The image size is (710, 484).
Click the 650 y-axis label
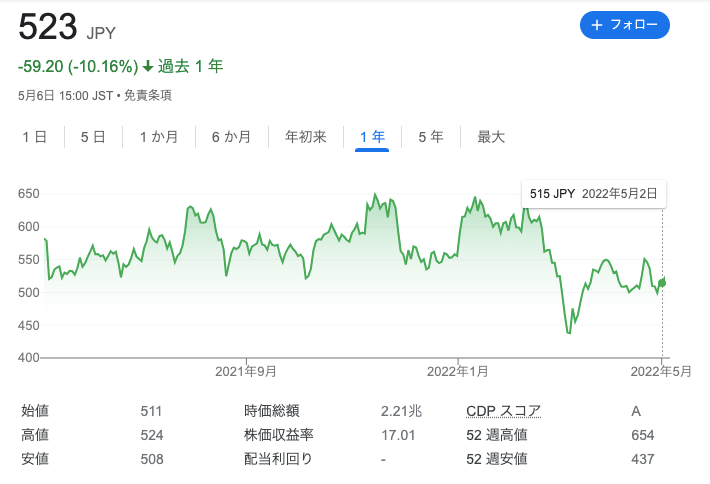(x=29, y=194)
